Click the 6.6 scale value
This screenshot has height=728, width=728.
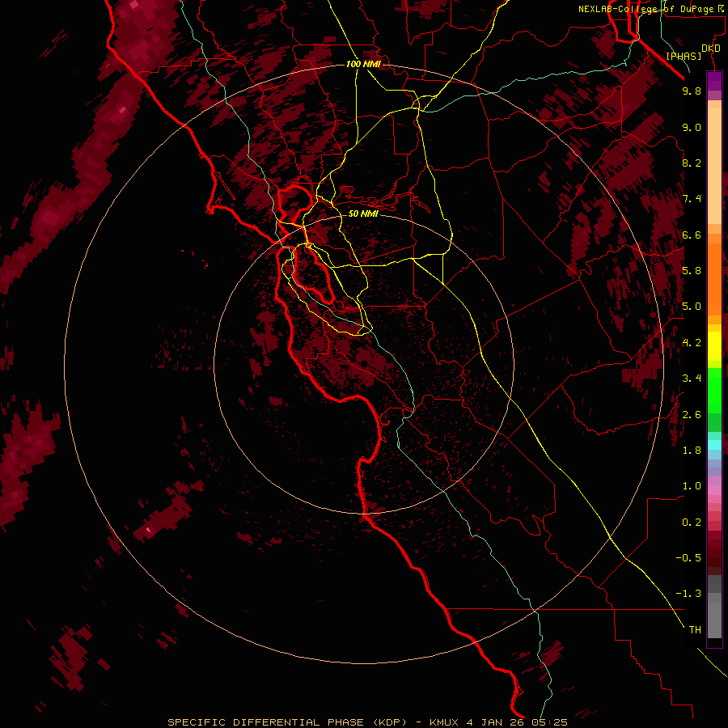(692, 235)
